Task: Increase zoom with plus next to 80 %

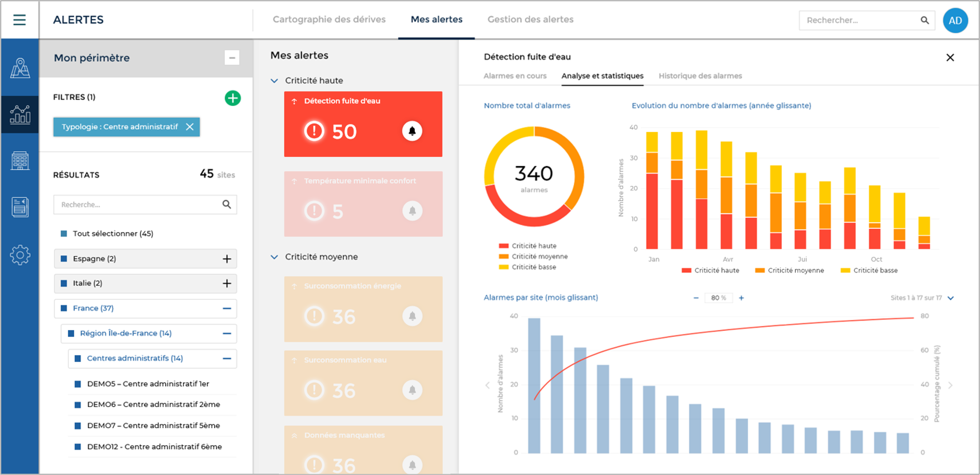Action: [741, 298]
